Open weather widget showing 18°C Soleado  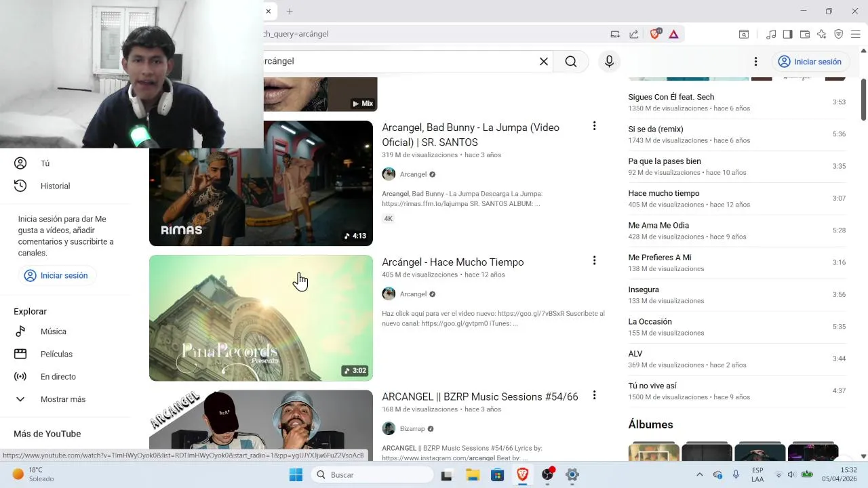pyautogui.click(x=34, y=474)
